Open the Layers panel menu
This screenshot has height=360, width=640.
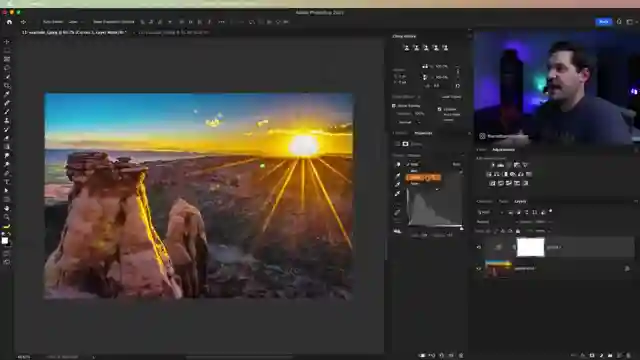click(x=635, y=202)
